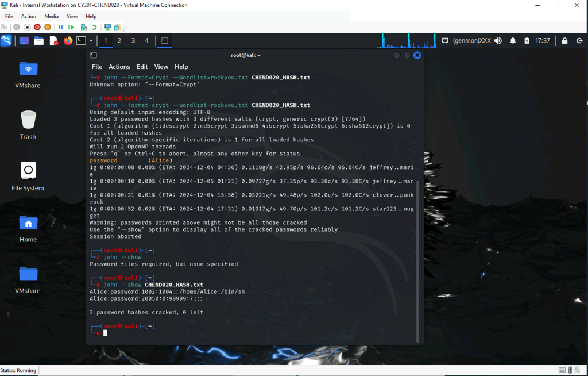
Task: Click the notifications bell icon
Action: [513, 40]
